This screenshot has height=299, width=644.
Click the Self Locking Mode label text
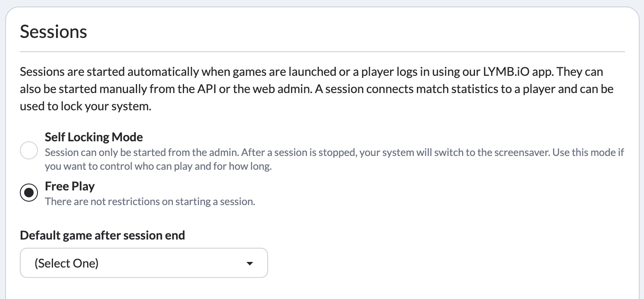pyautogui.click(x=94, y=137)
